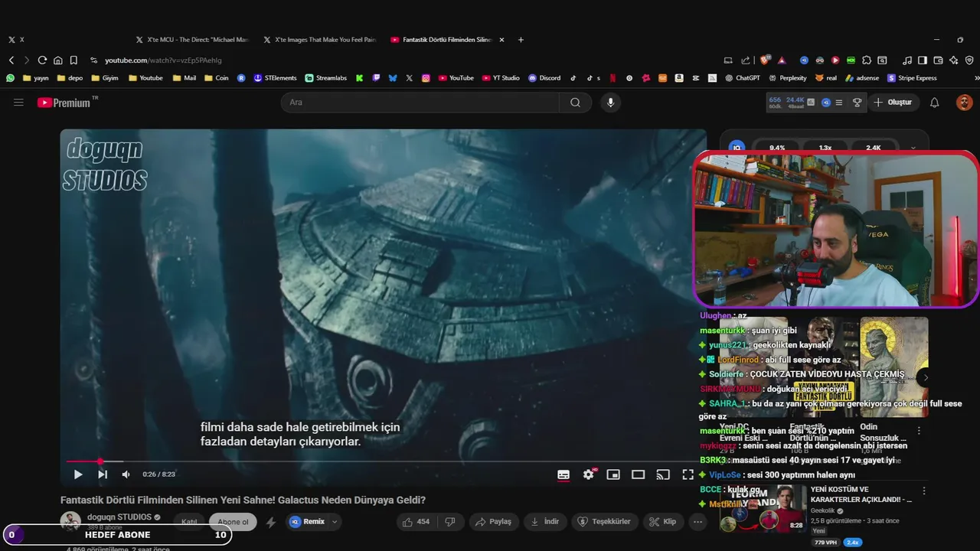Open account avatar menu

[964, 103]
